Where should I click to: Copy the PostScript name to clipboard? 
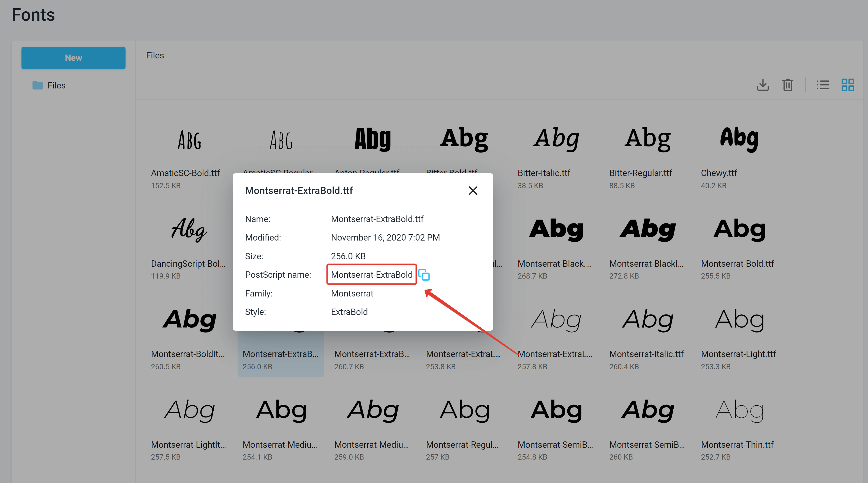(424, 274)
